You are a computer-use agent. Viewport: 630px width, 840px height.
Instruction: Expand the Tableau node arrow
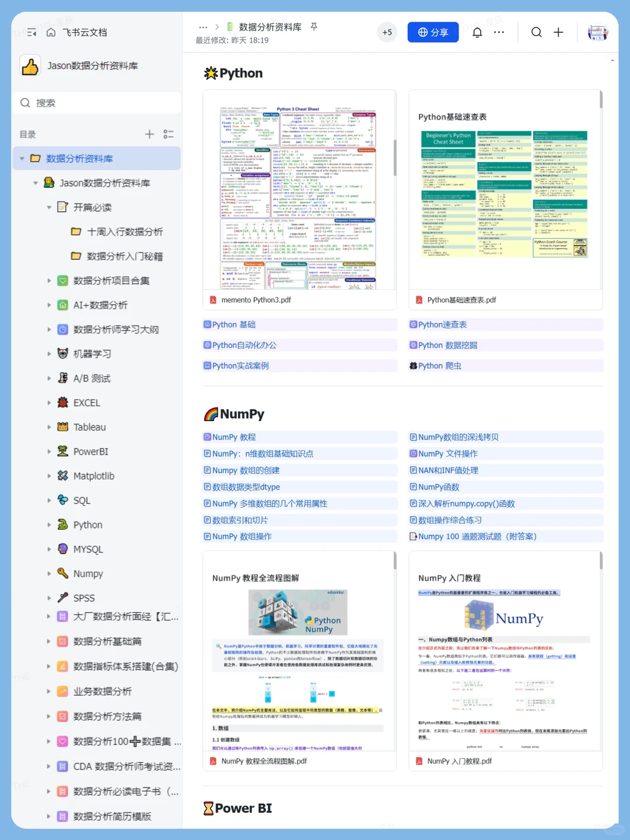point(49,428)
